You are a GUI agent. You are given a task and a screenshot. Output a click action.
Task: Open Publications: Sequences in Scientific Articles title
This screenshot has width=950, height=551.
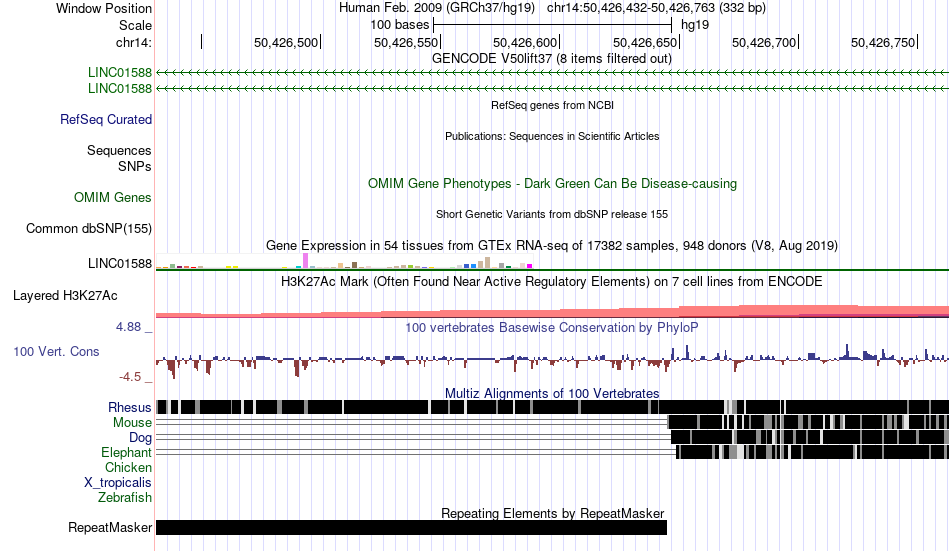(552, 136)
